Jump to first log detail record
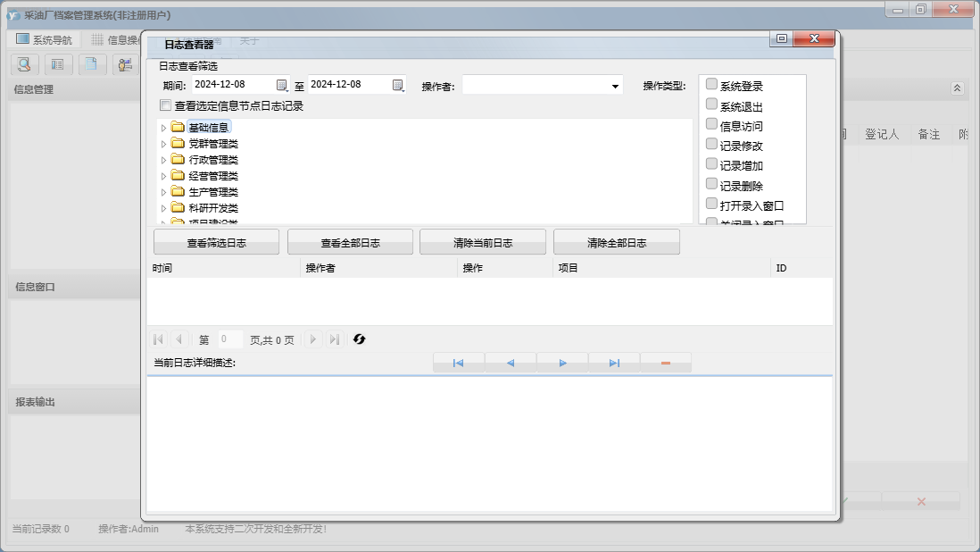 click(458, 363)
